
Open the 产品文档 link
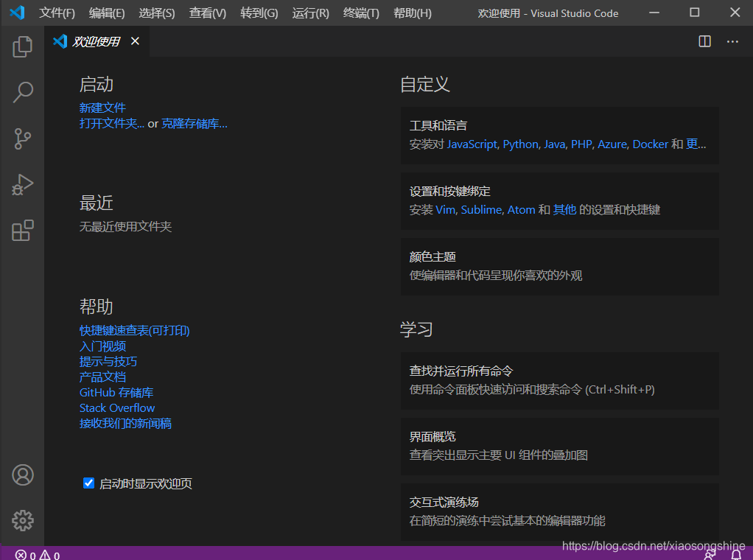pyautogui.click(x=102, y=377)
